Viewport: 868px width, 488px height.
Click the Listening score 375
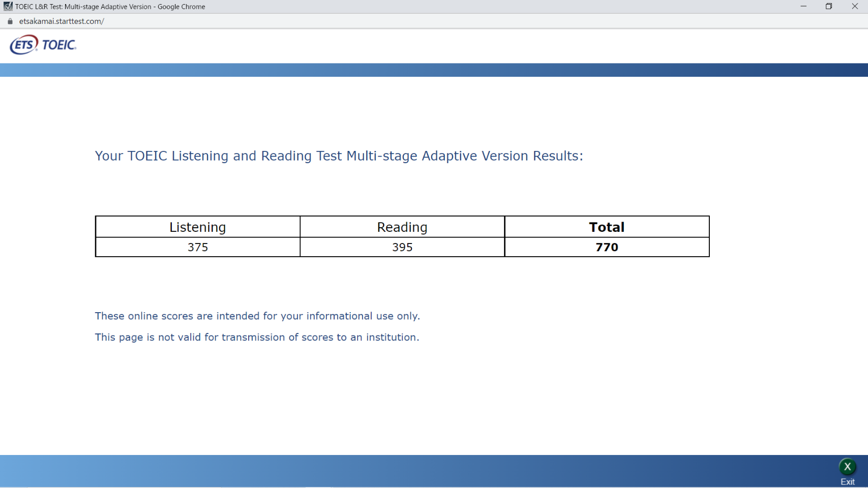click(197, 248)
